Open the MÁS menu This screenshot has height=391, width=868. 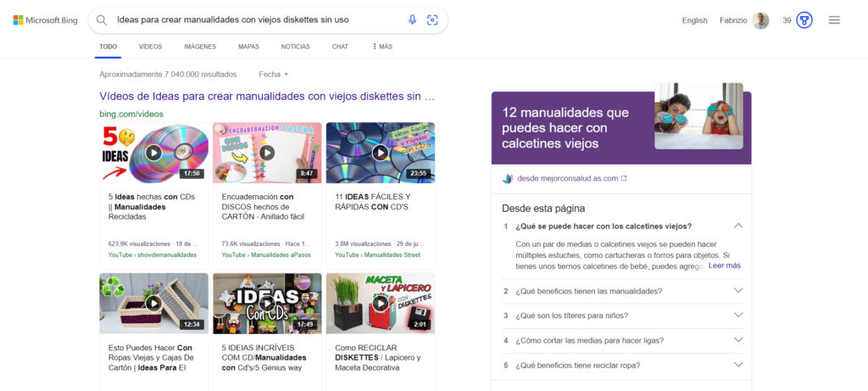point(382,47)
